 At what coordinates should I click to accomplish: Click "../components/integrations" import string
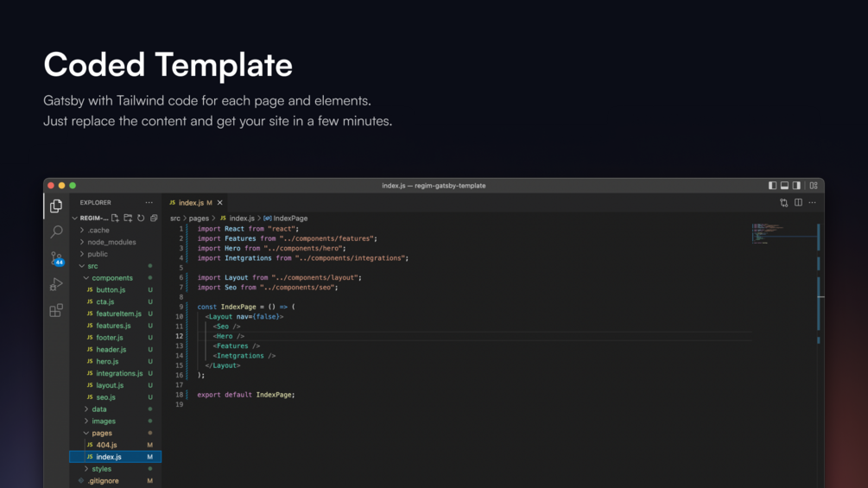350,258
